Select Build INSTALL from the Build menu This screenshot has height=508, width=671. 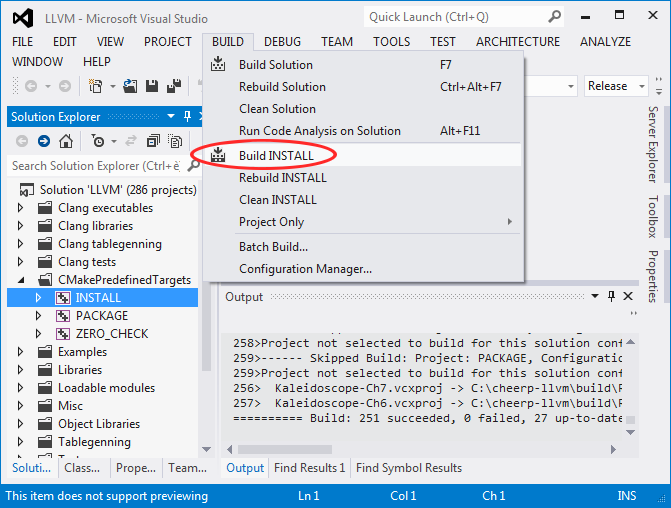[276, 156]
